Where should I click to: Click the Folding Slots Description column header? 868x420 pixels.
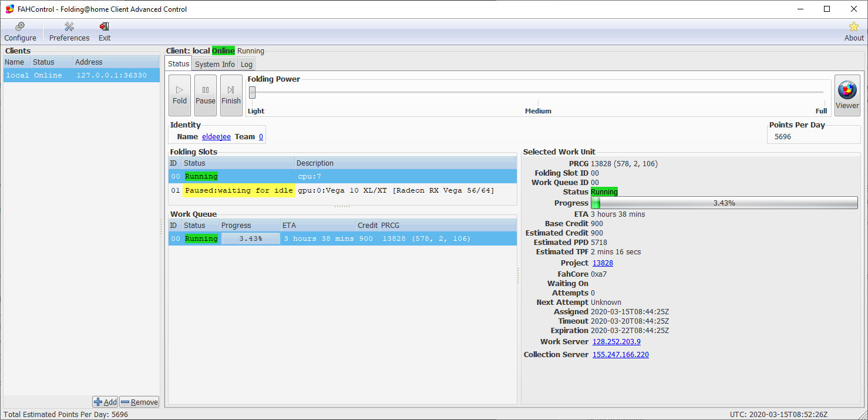coord(405,163)
